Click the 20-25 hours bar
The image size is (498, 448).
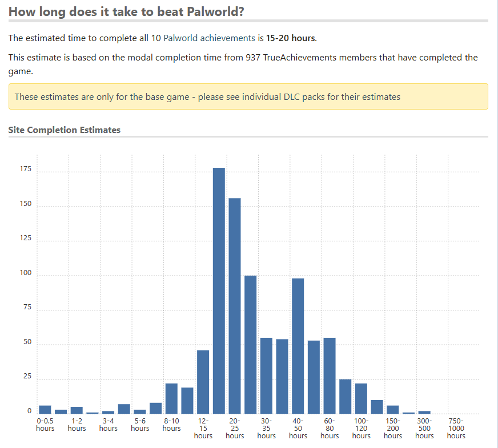click(235, 306)
